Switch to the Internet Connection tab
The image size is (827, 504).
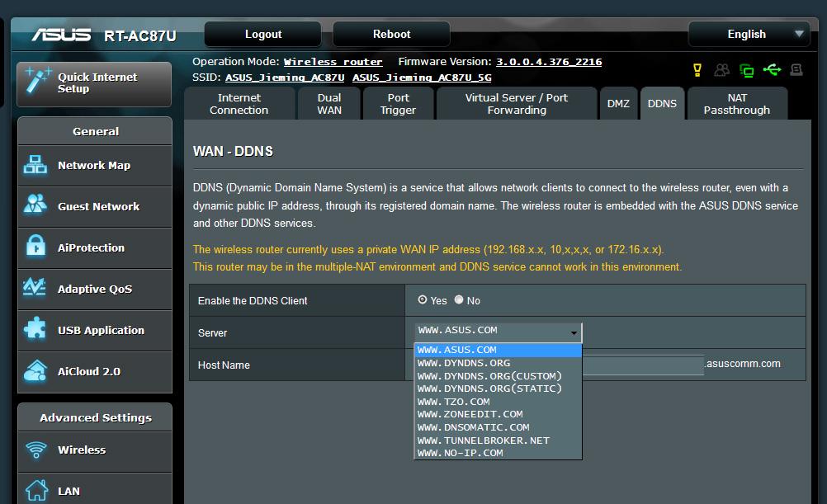239,104
